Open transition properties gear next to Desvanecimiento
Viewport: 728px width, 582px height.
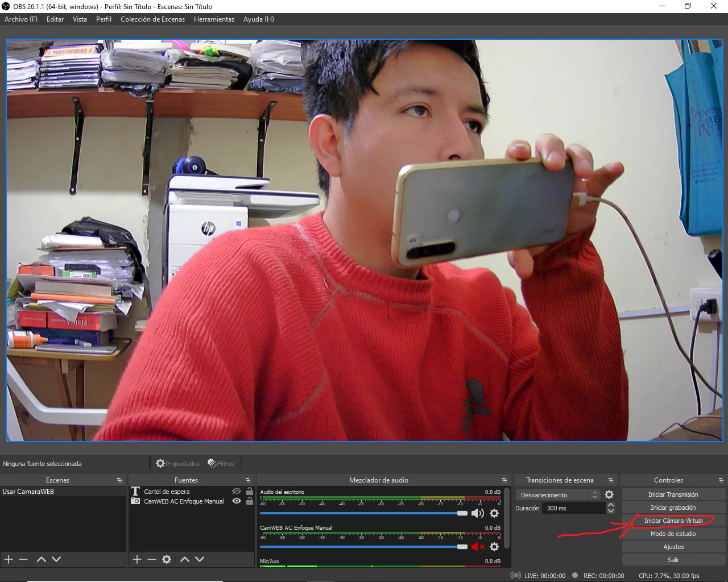click(609, 494)
